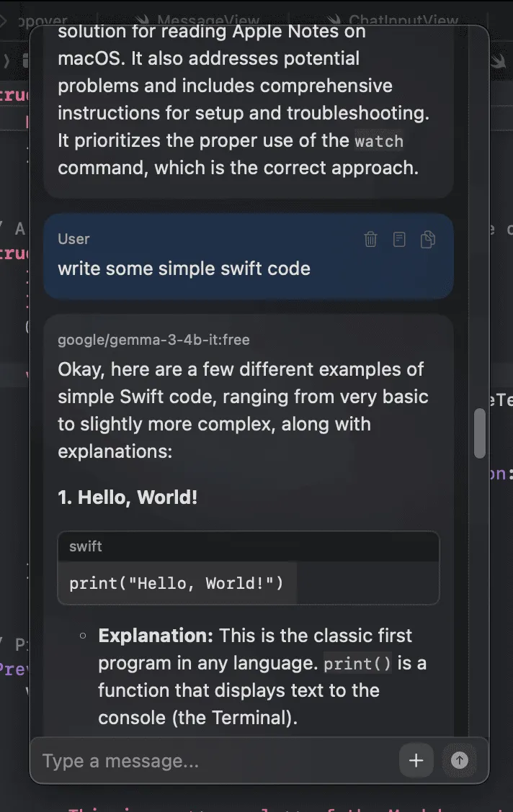513x812 pixels.
Task: Click the inline 'watch' code snippet
Action: pyautogui.click(x=379, y=140)
